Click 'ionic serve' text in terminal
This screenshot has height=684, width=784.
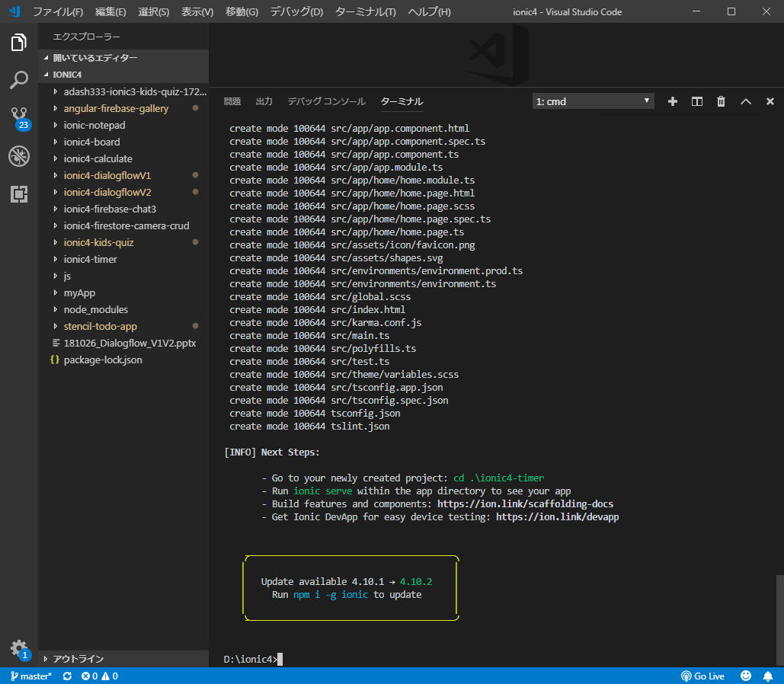(322, 491)
